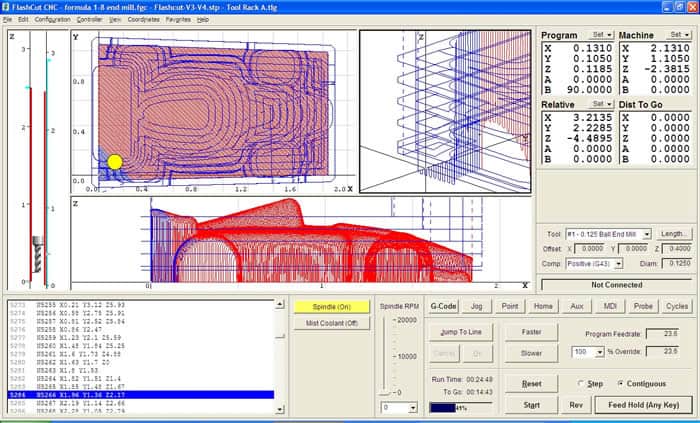Select the Step radio button
The width and height of the screenshot is (700, 423).
pos(581,384)
